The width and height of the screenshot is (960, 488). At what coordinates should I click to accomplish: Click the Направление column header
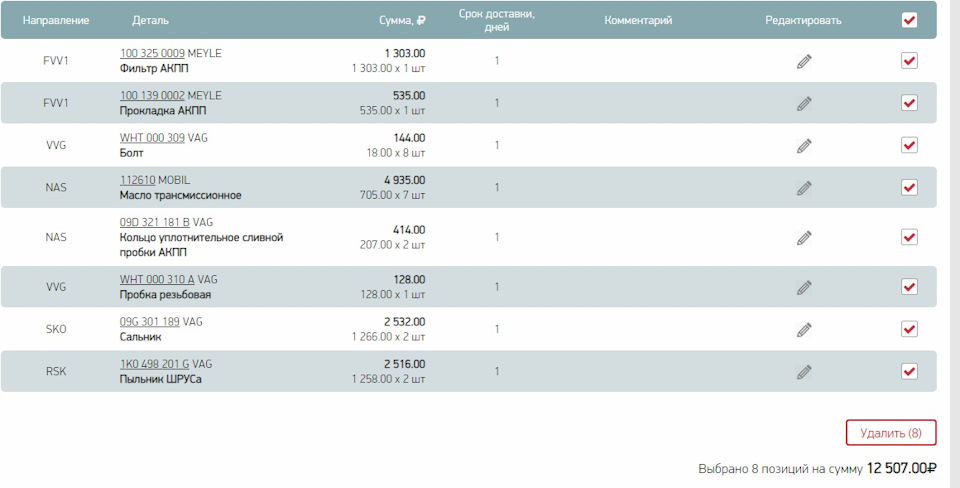point(56,20)
